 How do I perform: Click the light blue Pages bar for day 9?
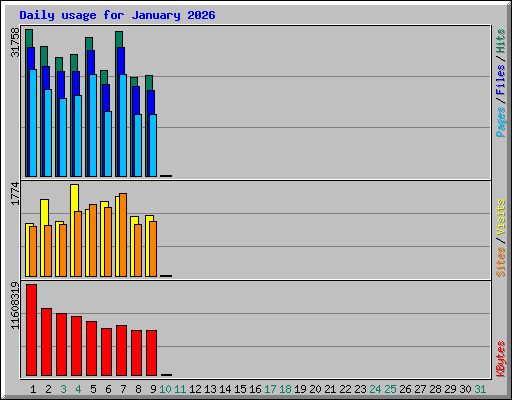[153, 145]
